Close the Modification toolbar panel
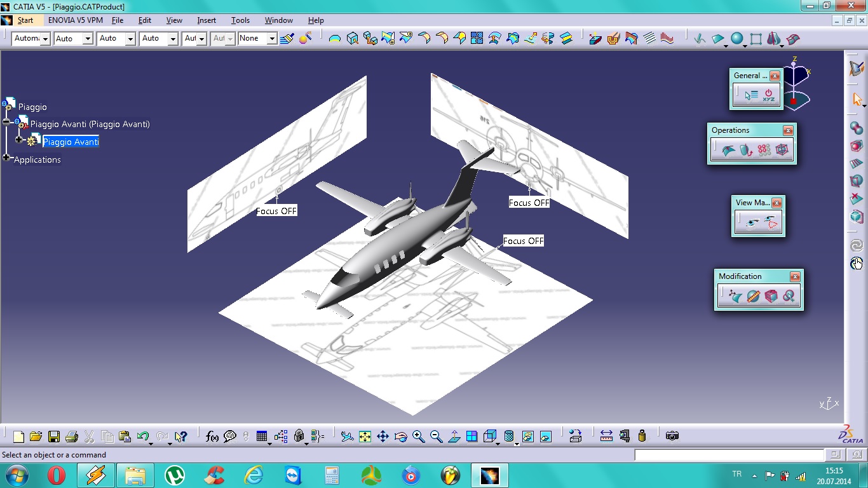 coord(795,276)
